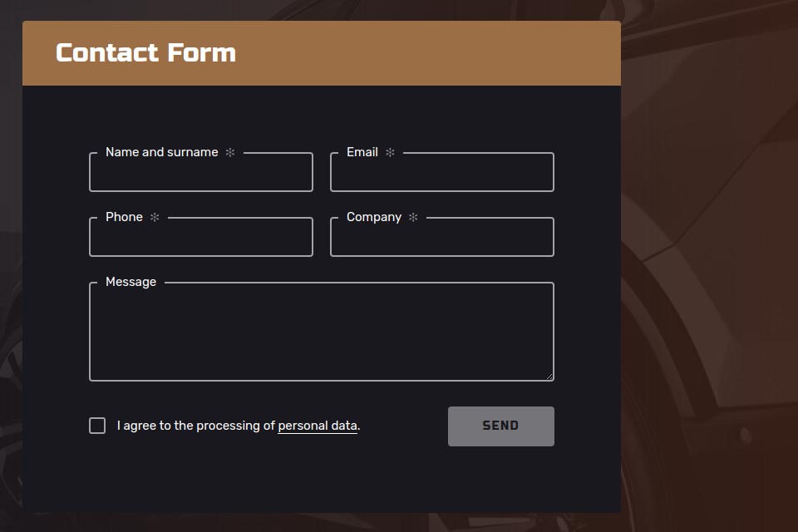
Task: Enable the personal data consent checkbox
Action: point(97,425)
